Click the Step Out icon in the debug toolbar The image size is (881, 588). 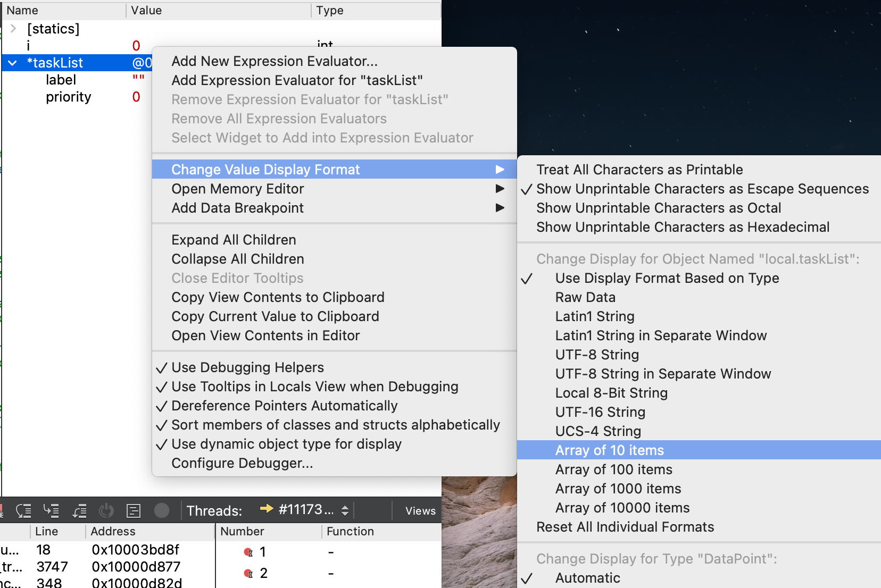pyautogui.click(x=80, y=510)
